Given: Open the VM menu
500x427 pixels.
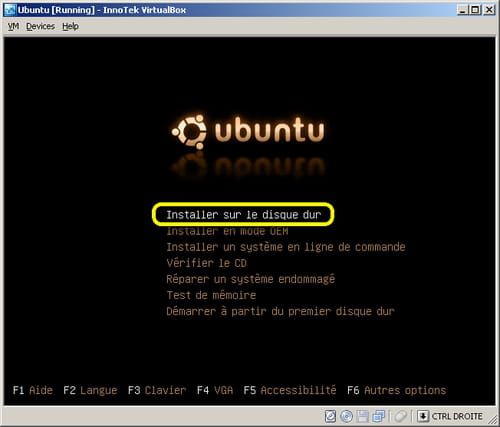Looking at the screenshot, I should tap(13, 26).
